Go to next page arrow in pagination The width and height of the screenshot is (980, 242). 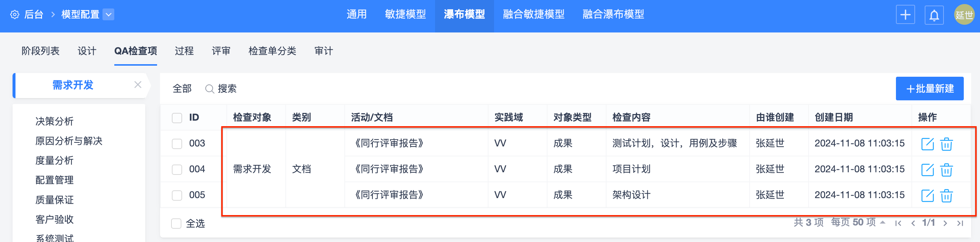coord(945,223)
